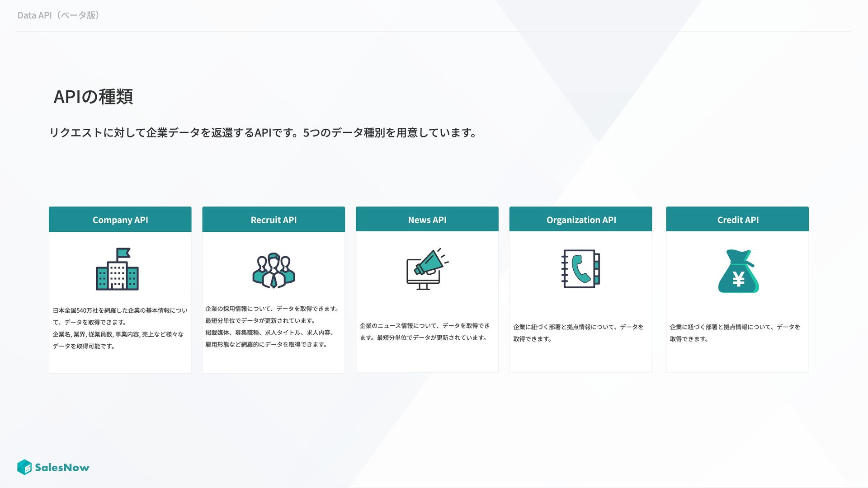Click the Credit API yen money bag icon

pyautogui.click(x=738, y=271)
